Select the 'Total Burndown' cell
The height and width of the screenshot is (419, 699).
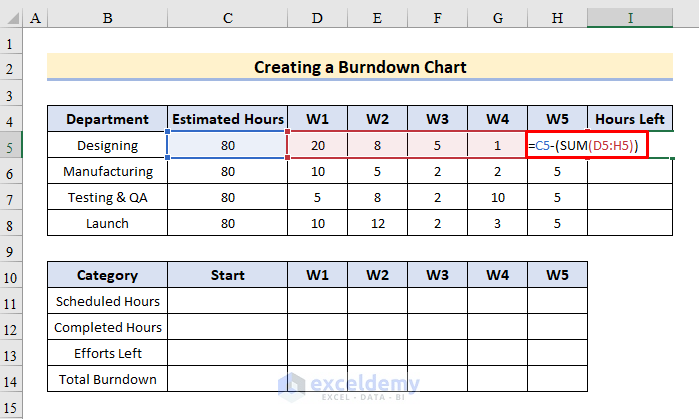107,379
